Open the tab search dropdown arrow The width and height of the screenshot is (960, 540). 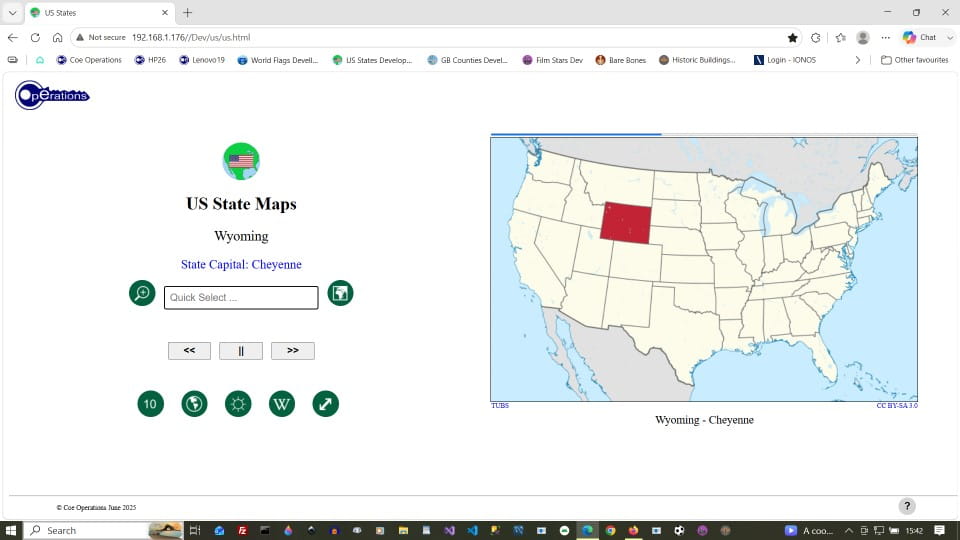coord(12,12)
